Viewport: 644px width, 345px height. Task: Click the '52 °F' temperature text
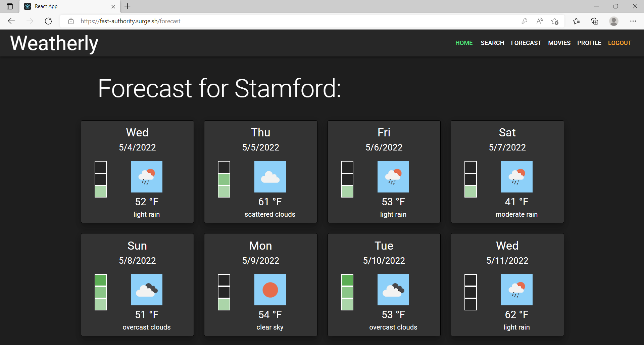pyautogui.click(x=147, y=202)
